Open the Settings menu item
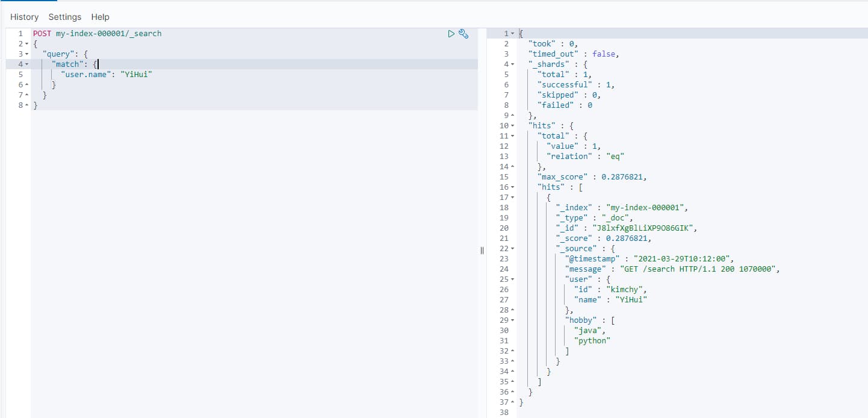Image resolution: width=868 pixels, height=418 pixels. pyautogui.click(x=64, y=17)
